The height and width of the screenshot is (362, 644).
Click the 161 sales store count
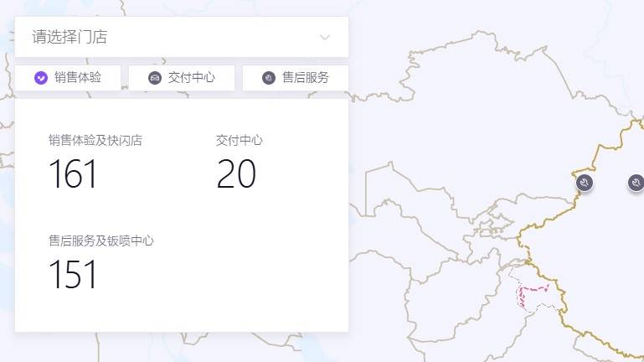[x=73, y=174]
